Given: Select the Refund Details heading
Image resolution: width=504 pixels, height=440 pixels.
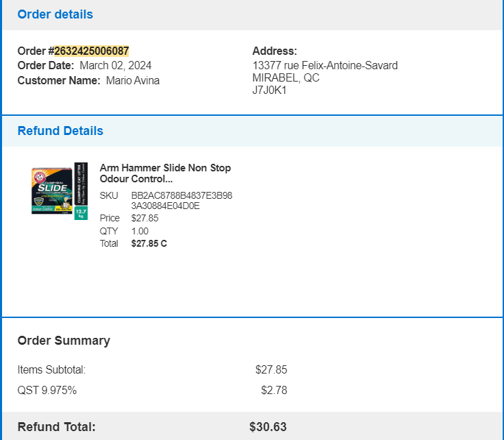Looking at the screenshot, I should pyautogui.click(x=60, y=131).
